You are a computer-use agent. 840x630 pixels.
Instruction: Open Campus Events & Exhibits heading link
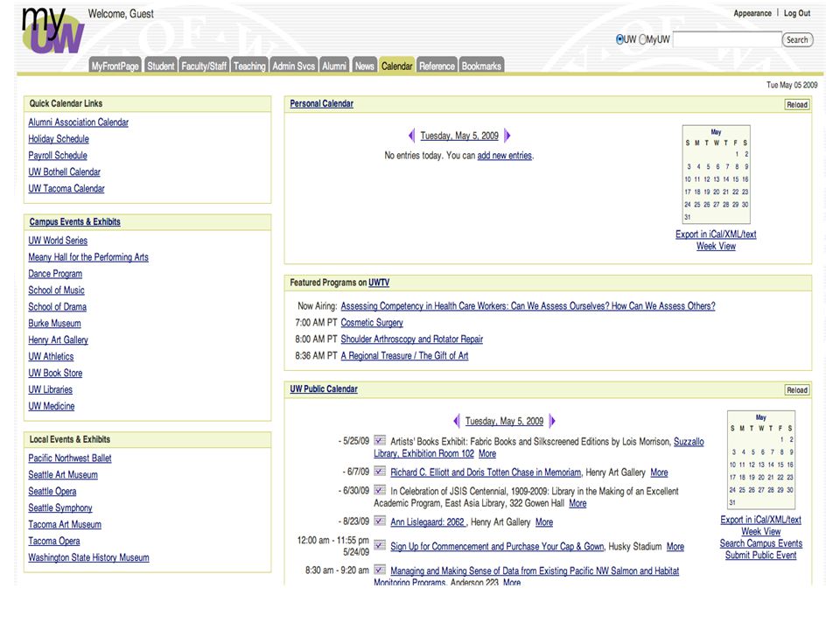pos(74,221)
